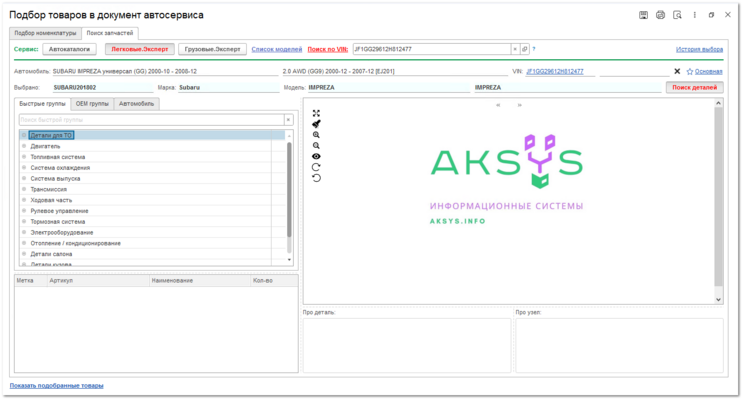The width and height of the screenshot is (743, 400).
Task: Click the Кол-во column header
Action: 274,281
